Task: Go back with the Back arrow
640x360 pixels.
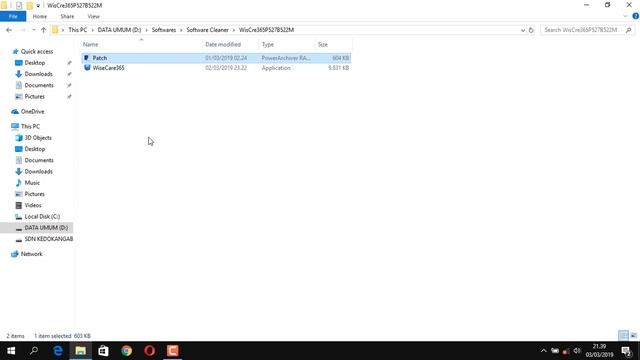Action: [9, 30]
